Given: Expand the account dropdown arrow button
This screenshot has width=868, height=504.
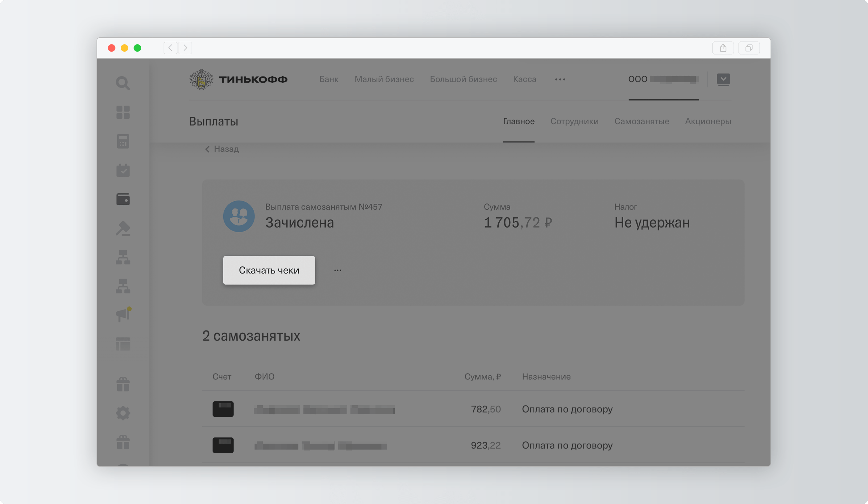Looking at the screenshot, I should click(x=723, y=79).
